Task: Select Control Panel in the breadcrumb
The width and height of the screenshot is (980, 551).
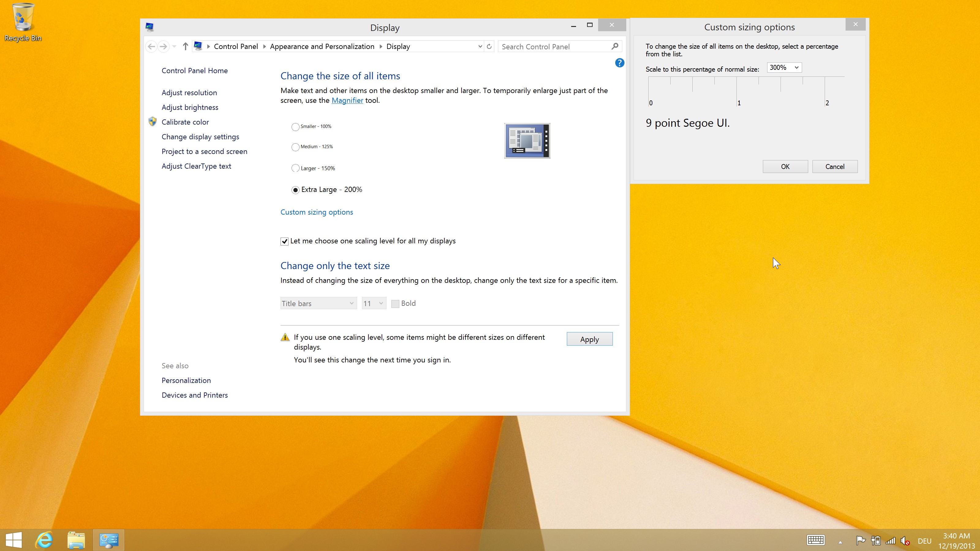Action: pos(236,47)
